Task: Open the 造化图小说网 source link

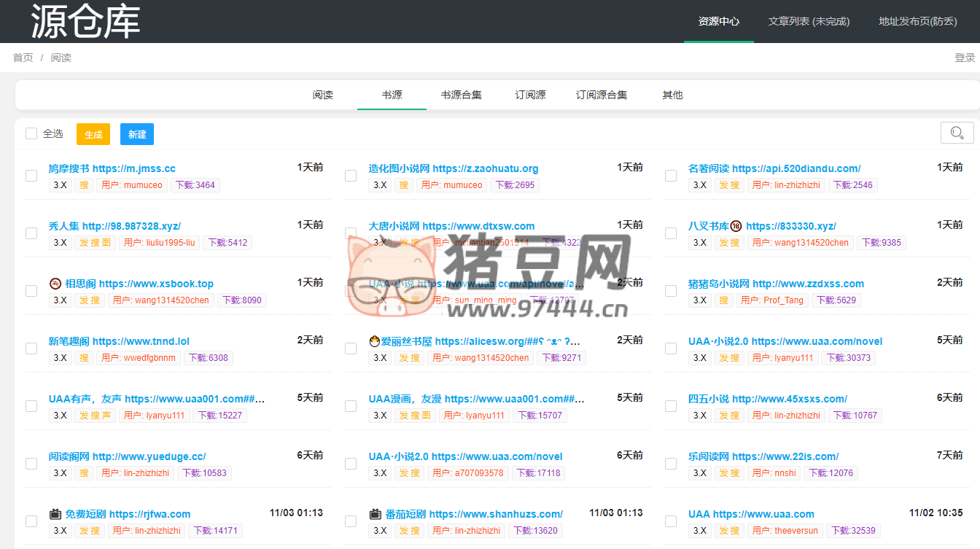Action: [x=454, y=168]
